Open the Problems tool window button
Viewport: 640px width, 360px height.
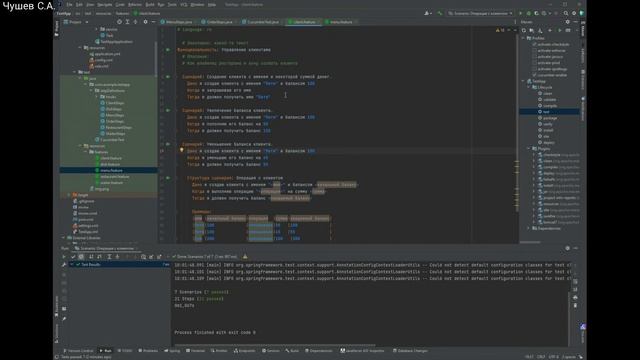tap(148, 351)
